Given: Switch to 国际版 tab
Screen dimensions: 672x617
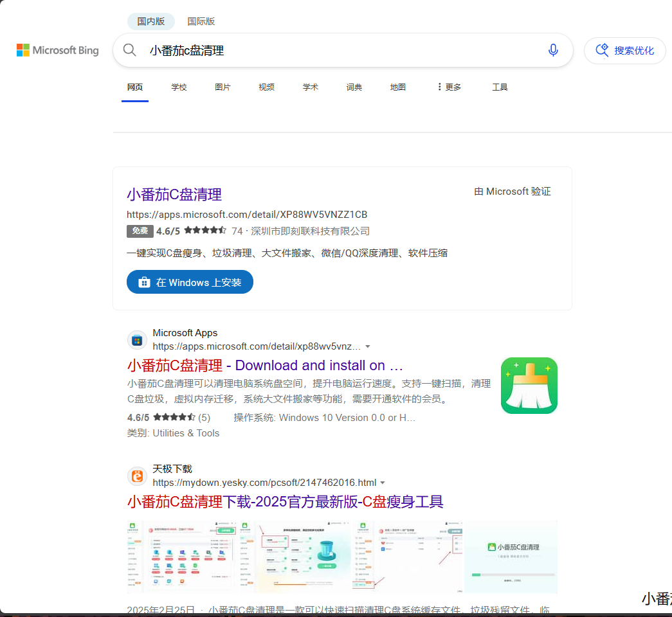Looking at the screenshot, I should pyautogui.click(x=201, y=21).
